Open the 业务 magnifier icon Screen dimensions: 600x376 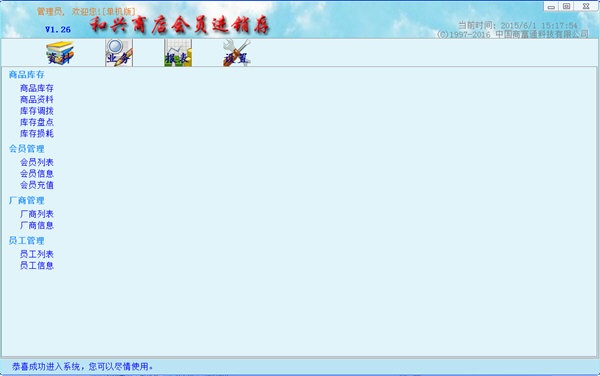119,53
